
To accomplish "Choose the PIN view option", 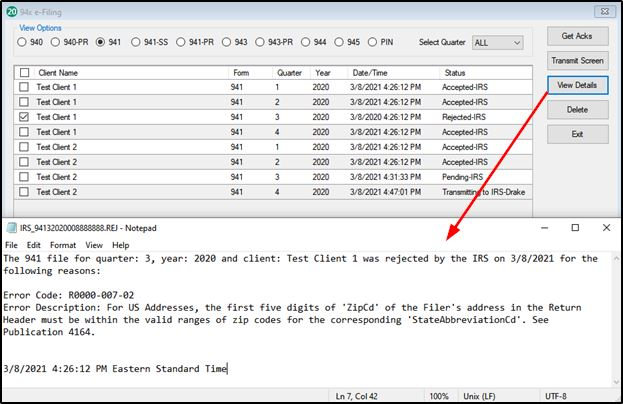I will [373, 43].
